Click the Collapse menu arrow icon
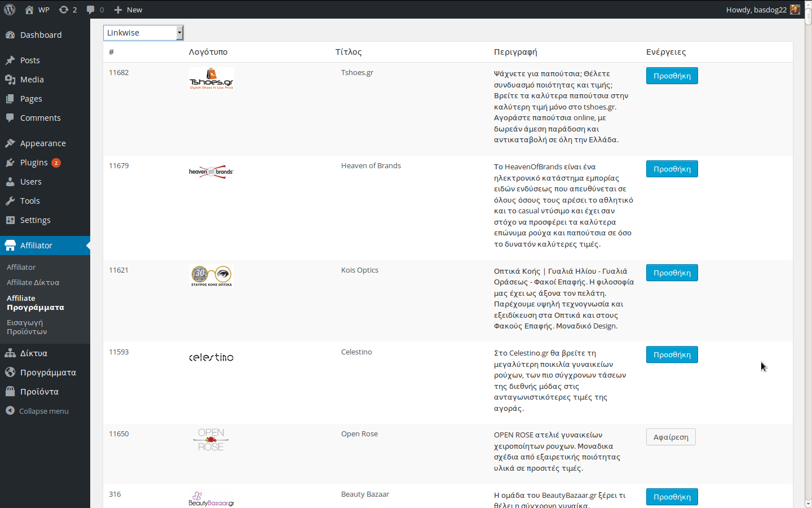Screen dimensions: 812x508 (10, 411)
